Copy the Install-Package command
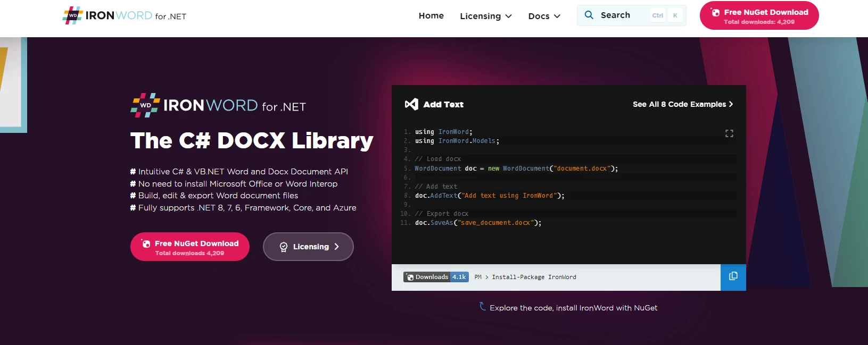Screen dimensions: 868x345 coord(733,277)
